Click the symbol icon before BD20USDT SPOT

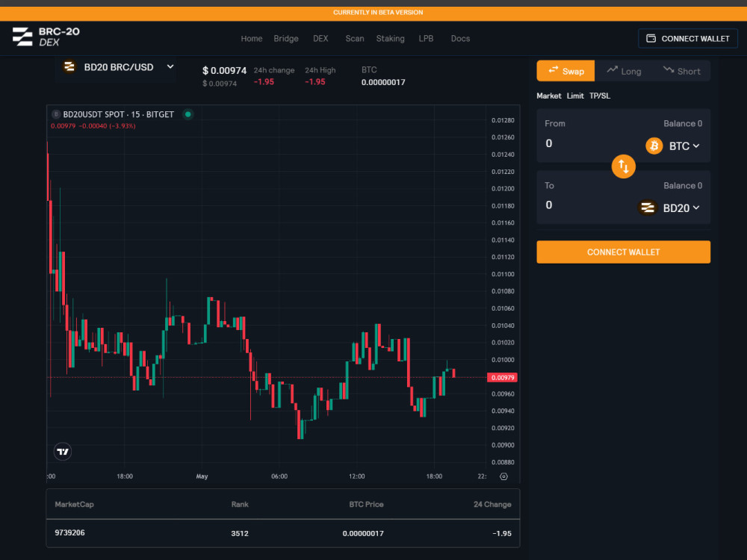(56, 114)
